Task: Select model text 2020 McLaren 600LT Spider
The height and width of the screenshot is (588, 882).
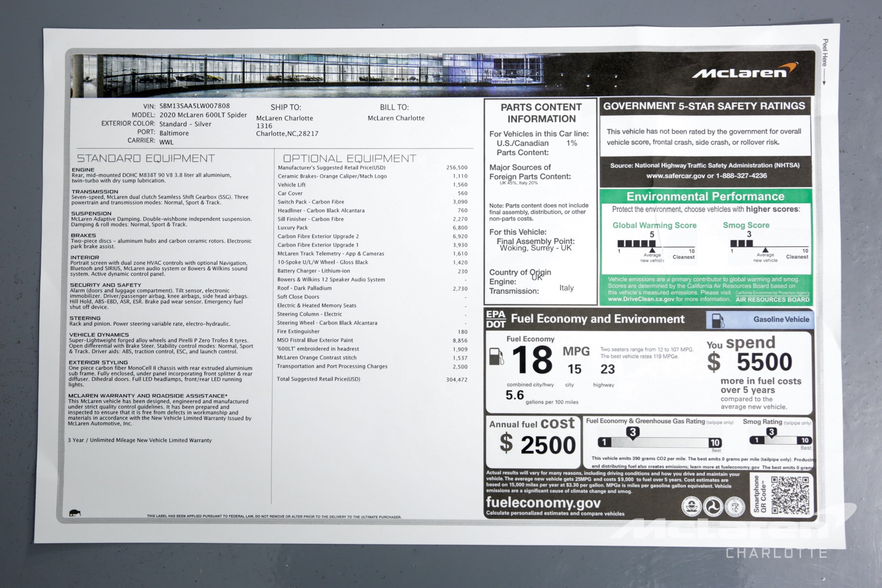Action: pos(203,115)
